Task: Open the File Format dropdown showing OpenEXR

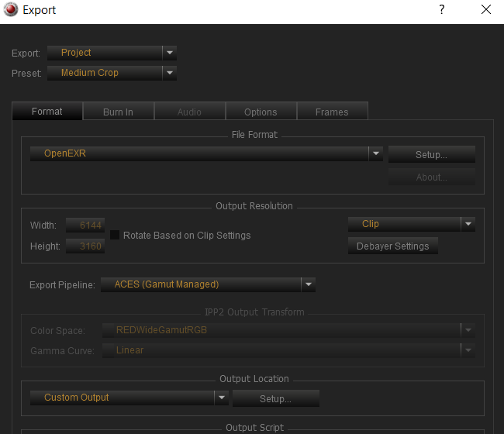Action: [x=206, y=153]
